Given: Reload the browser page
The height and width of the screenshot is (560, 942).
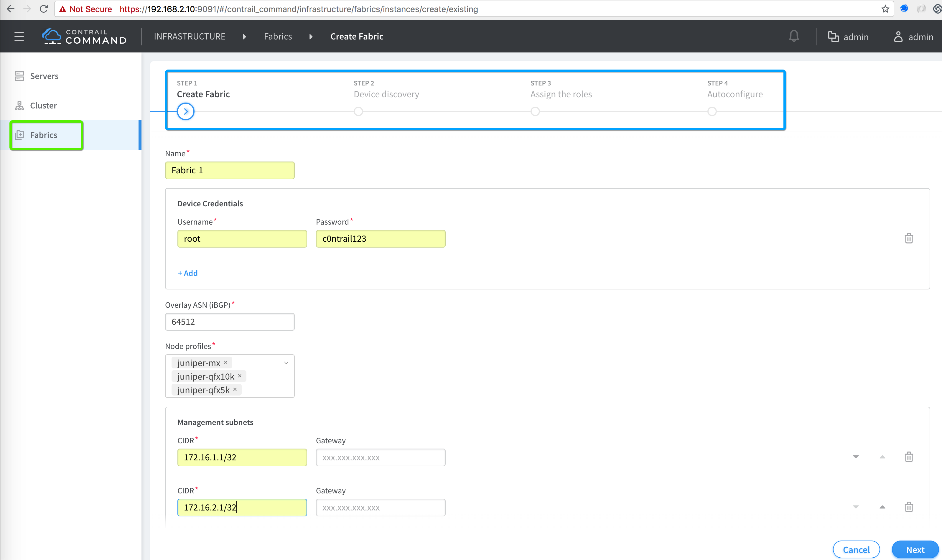Looking at the screenshot, I should tap(44, 9).
